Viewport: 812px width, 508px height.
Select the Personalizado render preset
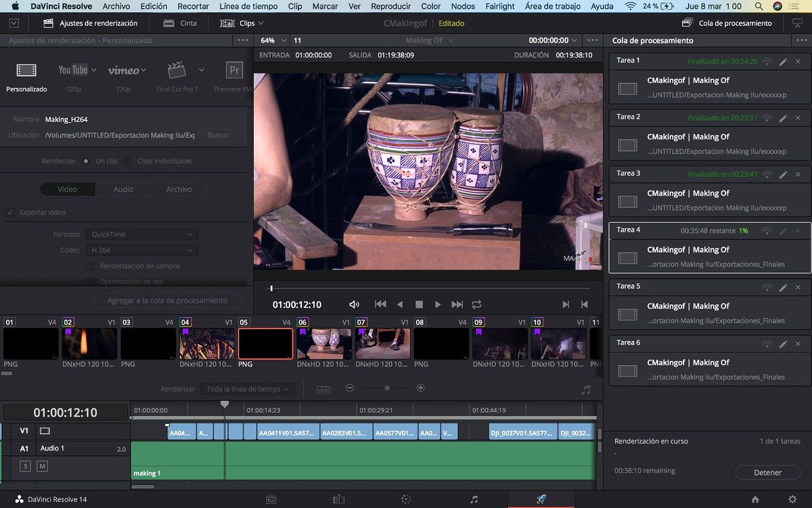click(26, 77)
